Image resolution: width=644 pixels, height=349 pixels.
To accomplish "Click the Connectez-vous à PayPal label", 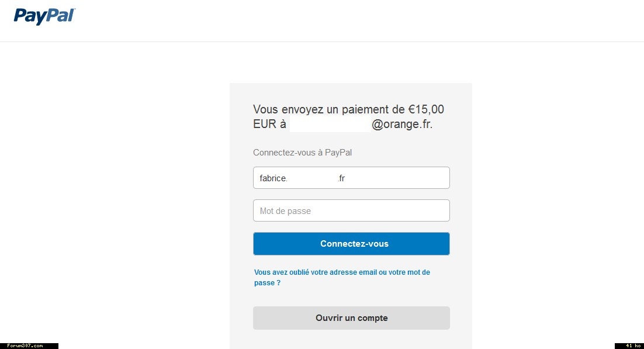I will pyautogui.click(x=302, y=153).
